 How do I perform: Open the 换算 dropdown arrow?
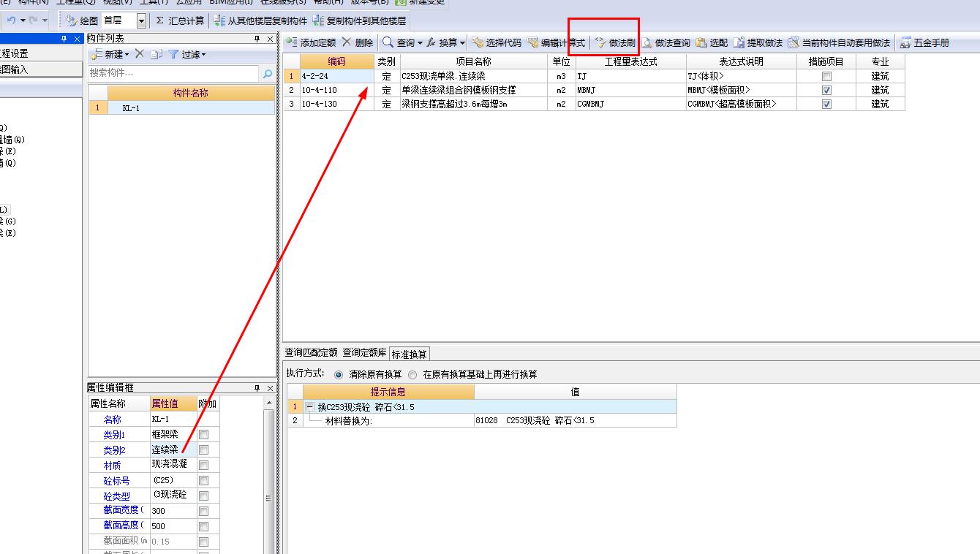tap(462, 43)
